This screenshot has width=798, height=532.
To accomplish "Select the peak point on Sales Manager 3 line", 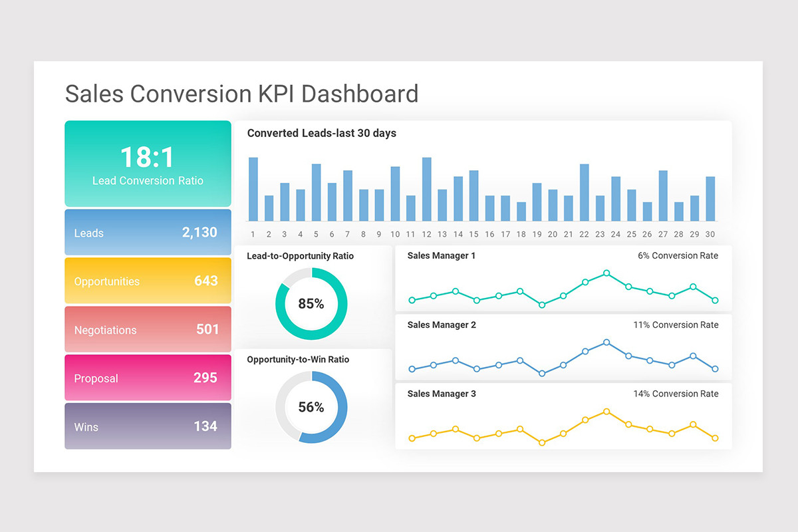I will point(606,412).
